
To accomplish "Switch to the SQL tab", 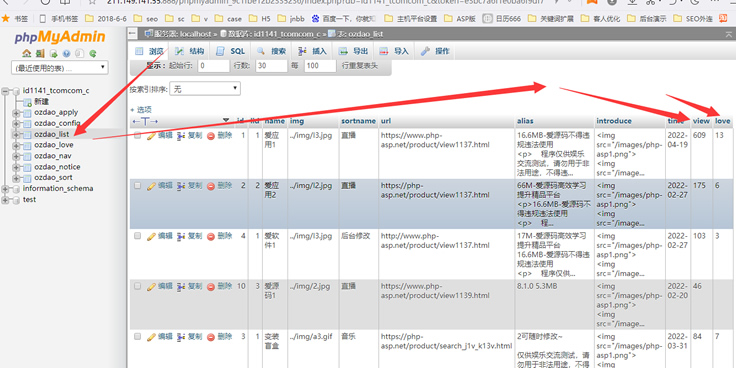I will point(230,51).
